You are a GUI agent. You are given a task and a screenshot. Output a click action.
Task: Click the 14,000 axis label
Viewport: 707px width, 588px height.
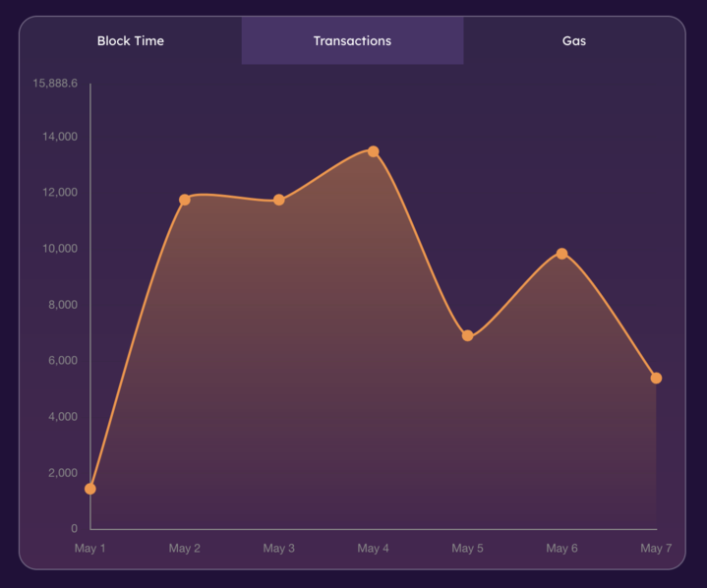pos(60,137)
